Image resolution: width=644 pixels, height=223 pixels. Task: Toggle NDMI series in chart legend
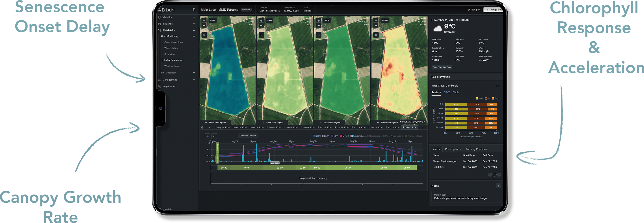click(317, 136)
